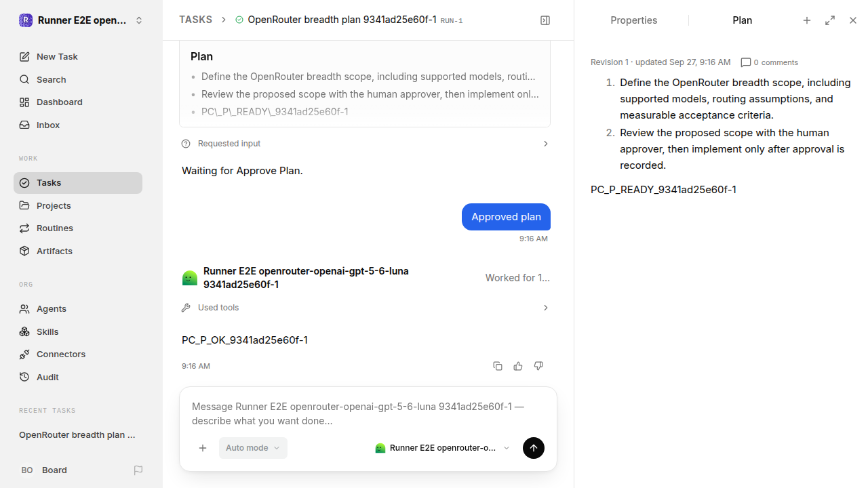
Task: Click the Agents people icon
Action: 24,309
